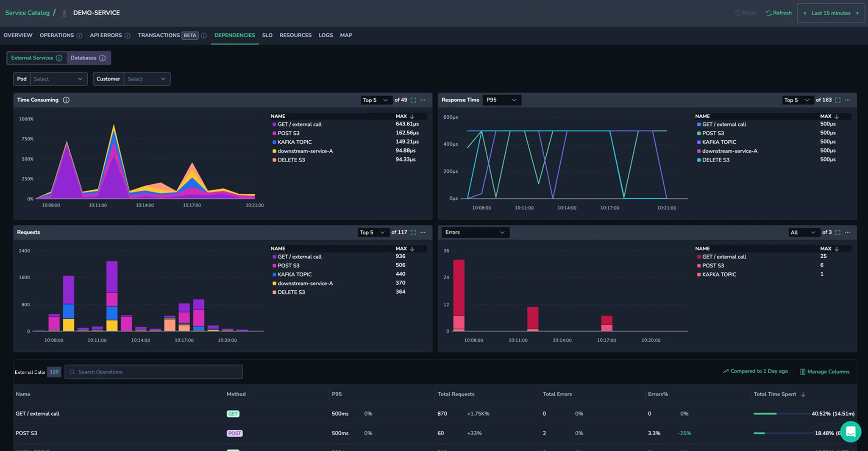Click info icon next to Time Consuming
This screenshot has height=451, width=868.
click(66, 100)
